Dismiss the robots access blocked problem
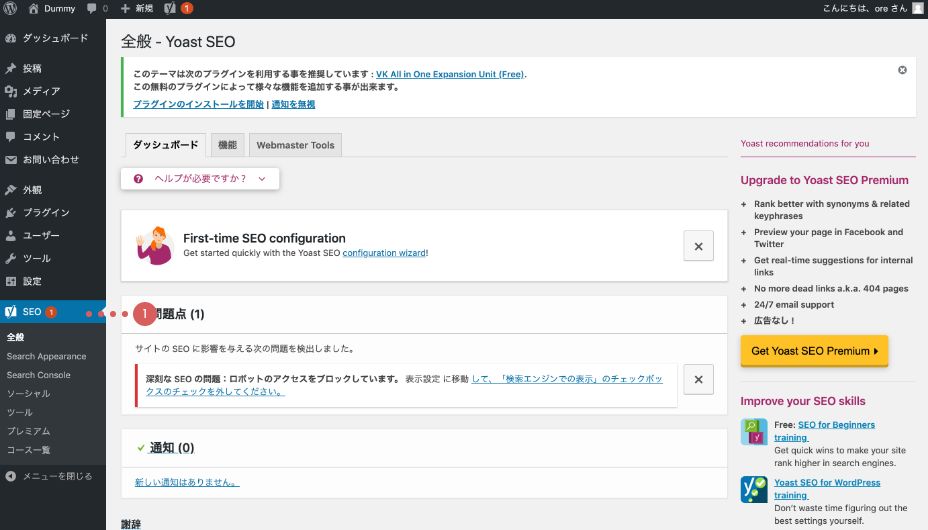Screen dimensions: 928x530 (698, 379)
